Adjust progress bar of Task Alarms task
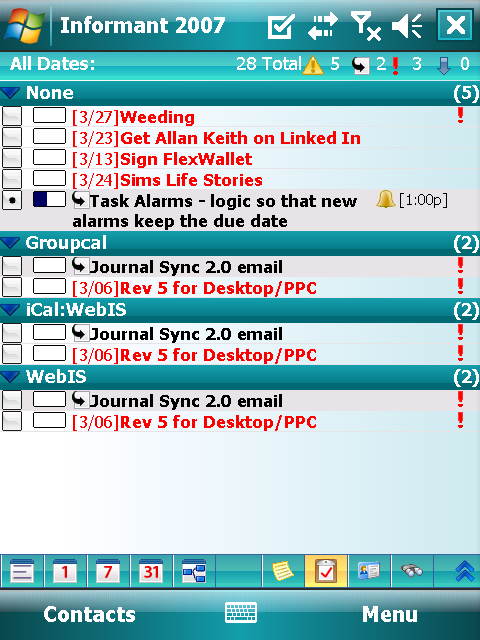Viewport: 480px width, 640px height. click(49, 200)
